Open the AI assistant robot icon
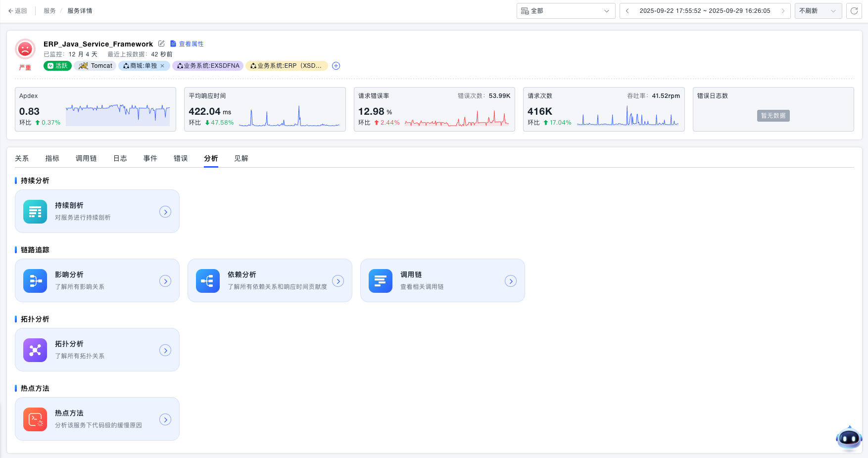Image resolution: width=868 pixels, height=458 pixels. click(849, 438)
